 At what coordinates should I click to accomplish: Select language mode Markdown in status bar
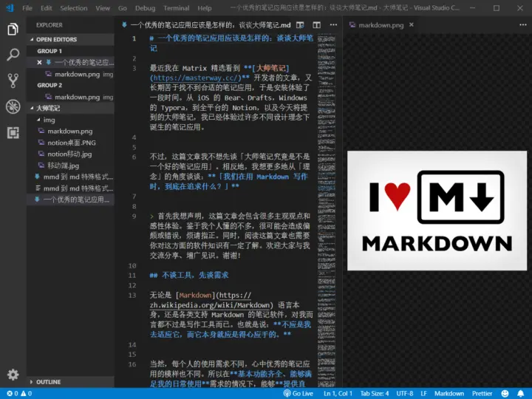coord(449,394)
